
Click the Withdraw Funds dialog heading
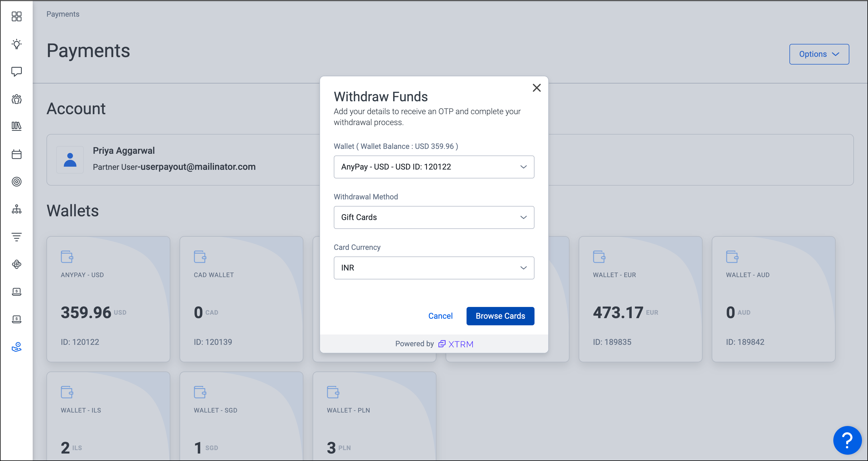(381, 97)
